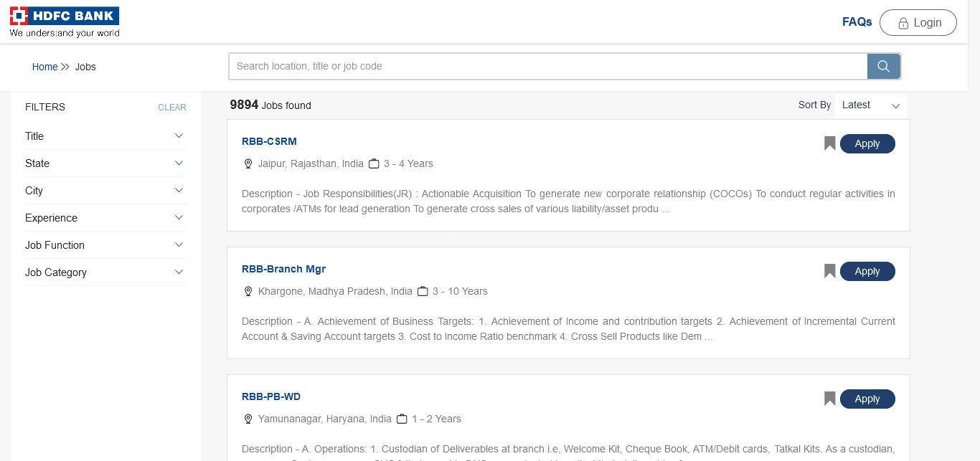The image size is (980, 461).
Task: Click the Login button
Action: point(918,23)
